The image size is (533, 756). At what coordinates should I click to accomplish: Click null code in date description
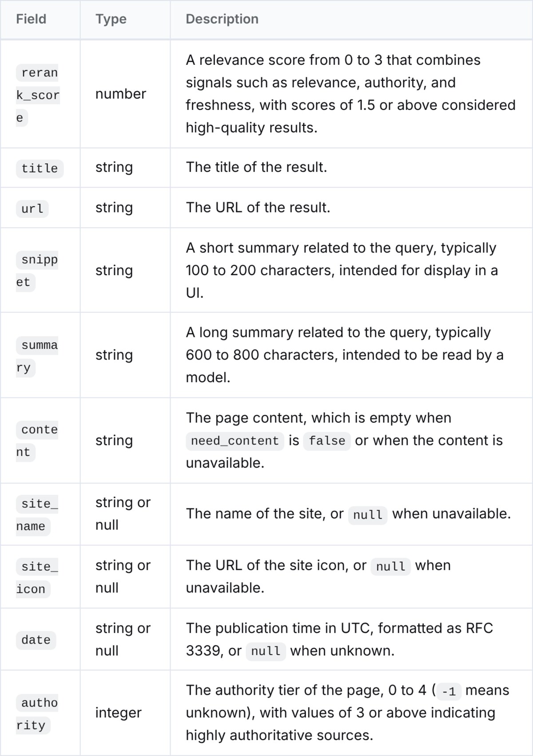click(266, 651)
